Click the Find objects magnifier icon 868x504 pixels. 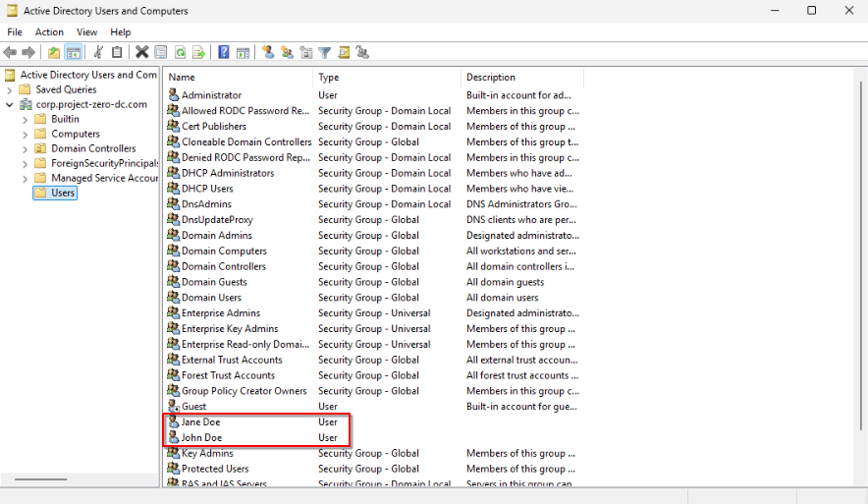click(x=344, y=53)
